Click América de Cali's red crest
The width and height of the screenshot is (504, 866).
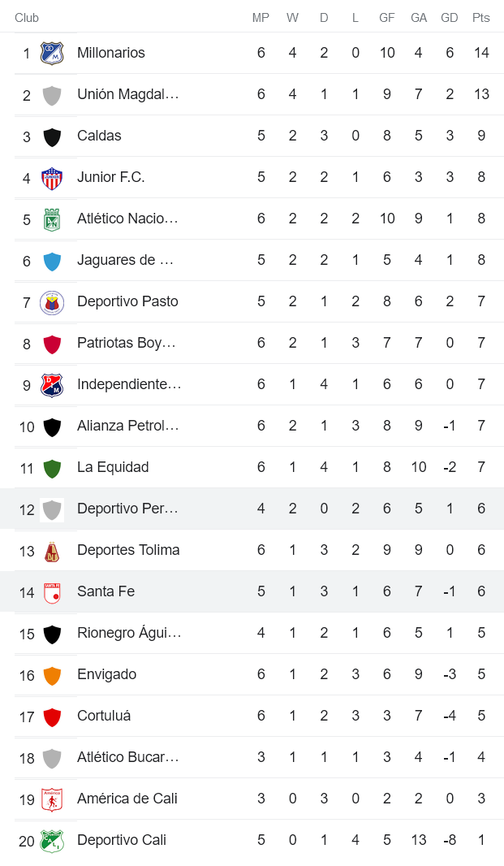pyautogui.click(x=52, y=799)
